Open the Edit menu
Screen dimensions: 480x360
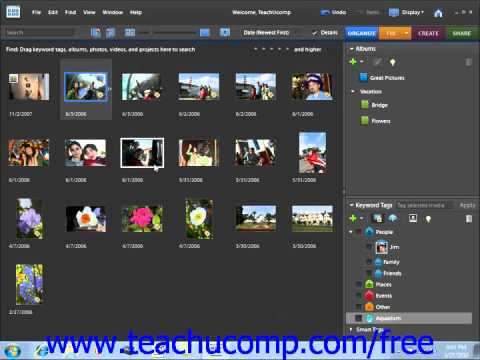click(53, 12)
